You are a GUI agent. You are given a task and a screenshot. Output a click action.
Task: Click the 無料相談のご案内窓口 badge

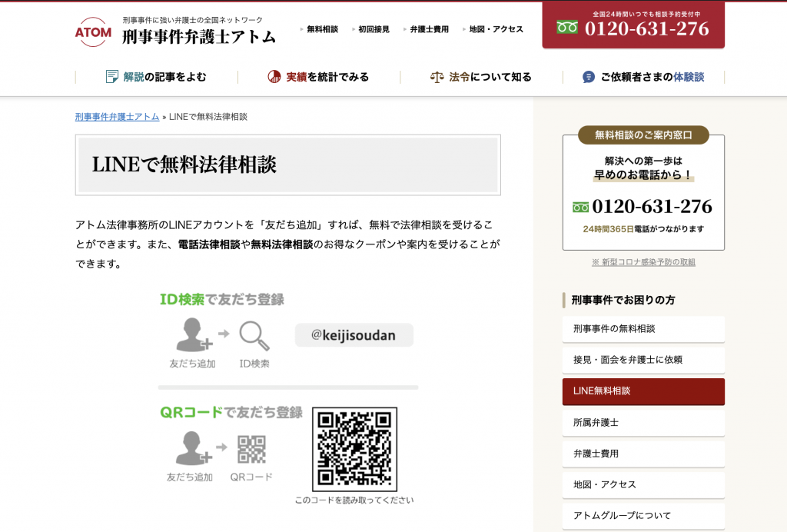coord(643,135)
